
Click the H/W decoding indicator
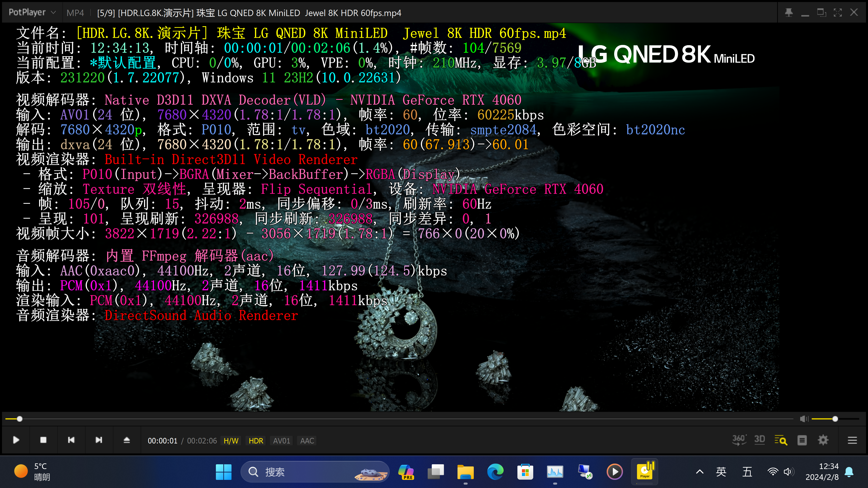pos(231,441)
